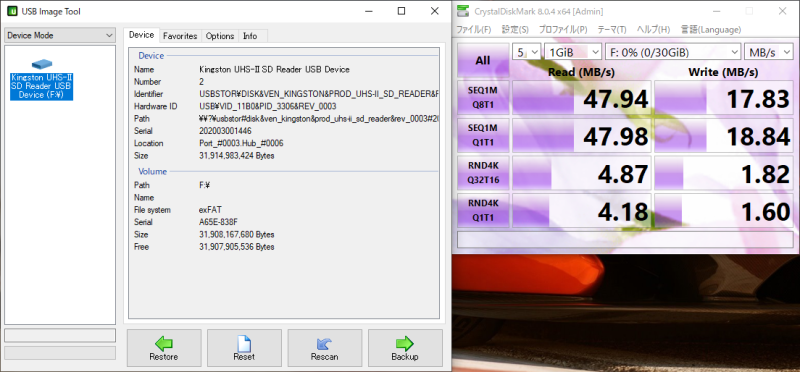Click the RND4K Q32T16 write result 1.82
The image size is (800, 372).
(x=723, y=173)
